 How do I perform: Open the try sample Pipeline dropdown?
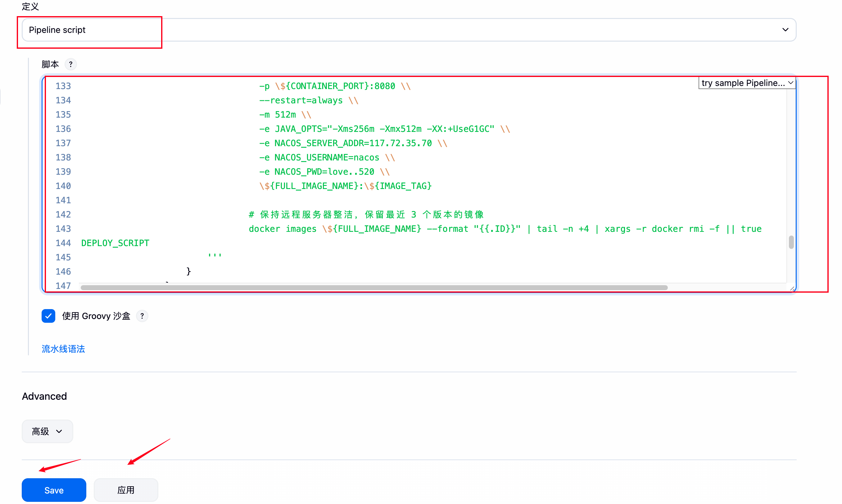747,83
